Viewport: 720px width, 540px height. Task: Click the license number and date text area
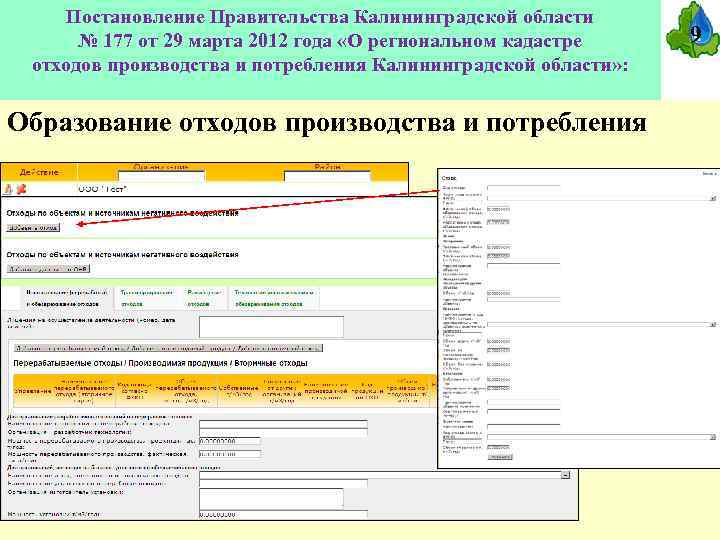point(271,327)
